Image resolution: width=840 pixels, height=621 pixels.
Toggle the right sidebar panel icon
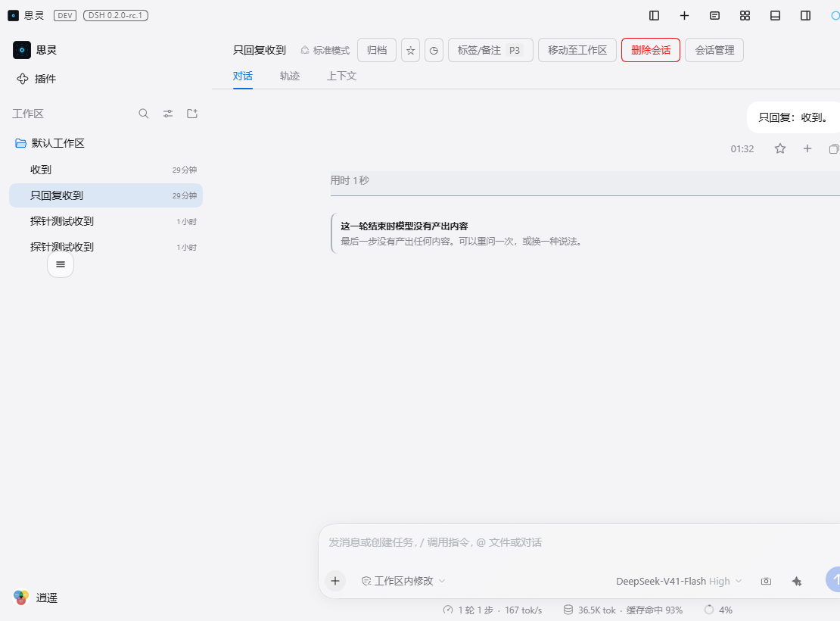tap(805, 16)
